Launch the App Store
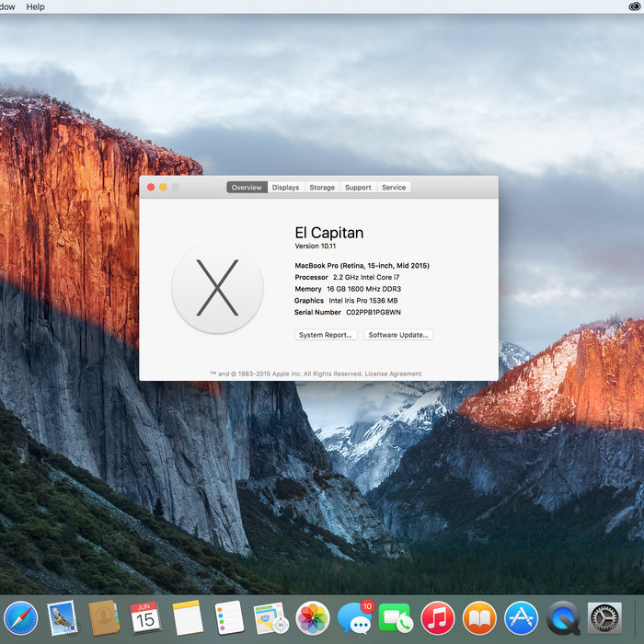Viewport: 644px width, 644px height. [522, 618]
